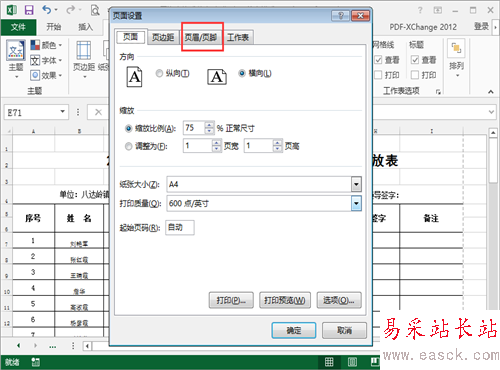Click First page number (起始页码) field
The height and width of the screenshot is (370, 500).
(180, 228)
